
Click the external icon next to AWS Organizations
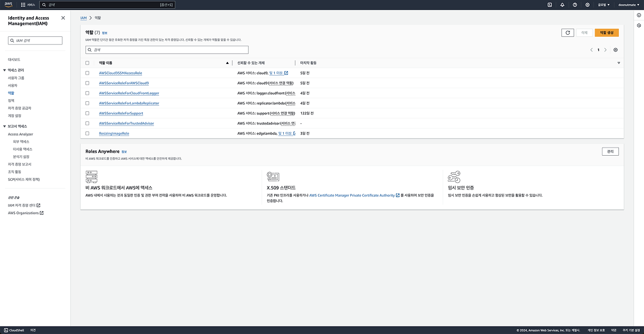[42, 213]
